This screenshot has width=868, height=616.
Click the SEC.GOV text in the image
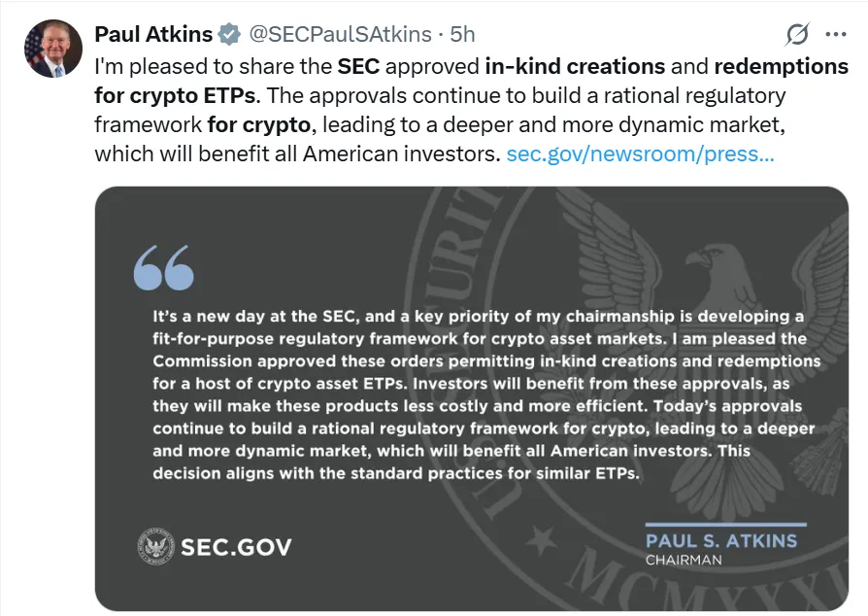pos(236,546)
